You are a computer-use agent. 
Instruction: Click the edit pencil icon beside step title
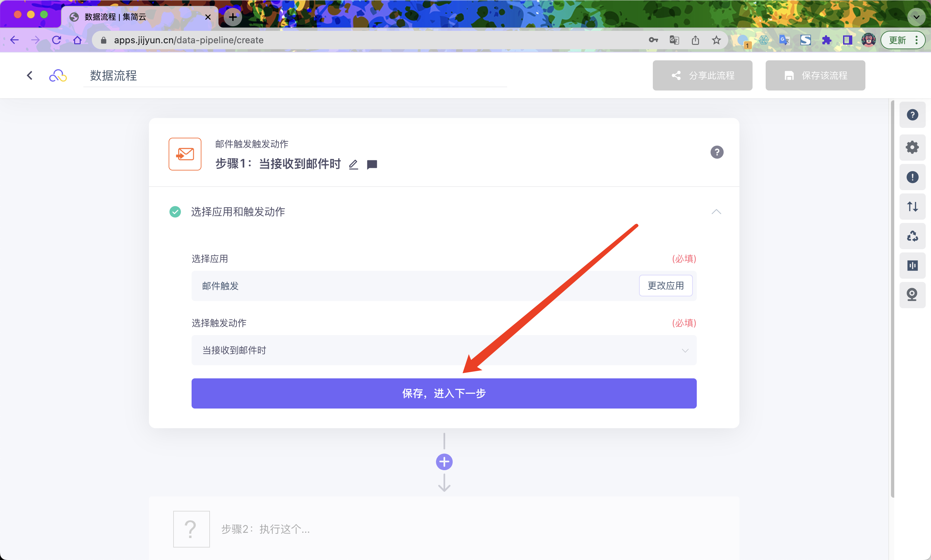coord(353,165)
